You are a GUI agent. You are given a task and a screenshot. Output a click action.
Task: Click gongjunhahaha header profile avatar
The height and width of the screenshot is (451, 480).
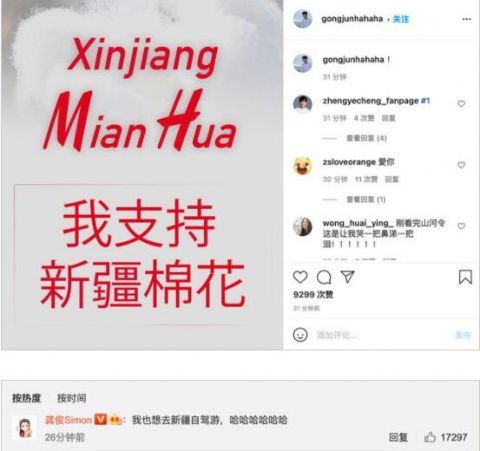(303, 19)
